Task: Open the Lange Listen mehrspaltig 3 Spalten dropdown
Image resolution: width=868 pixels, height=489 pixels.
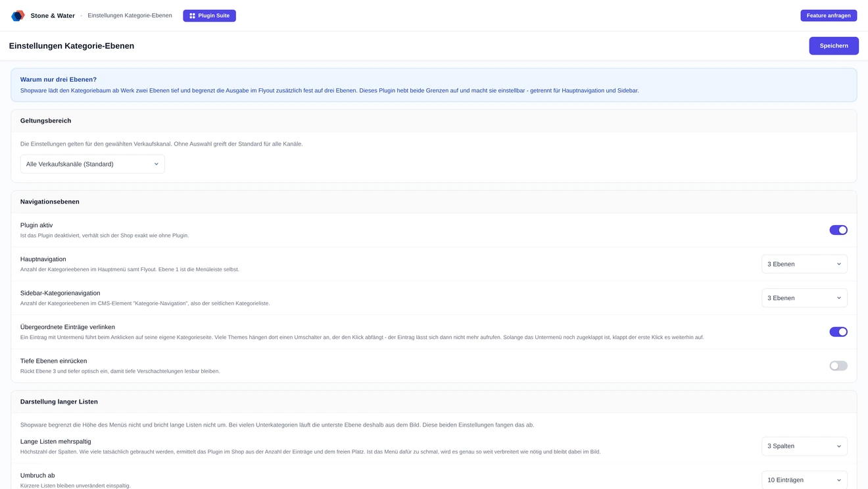Action: pos(804,446)
